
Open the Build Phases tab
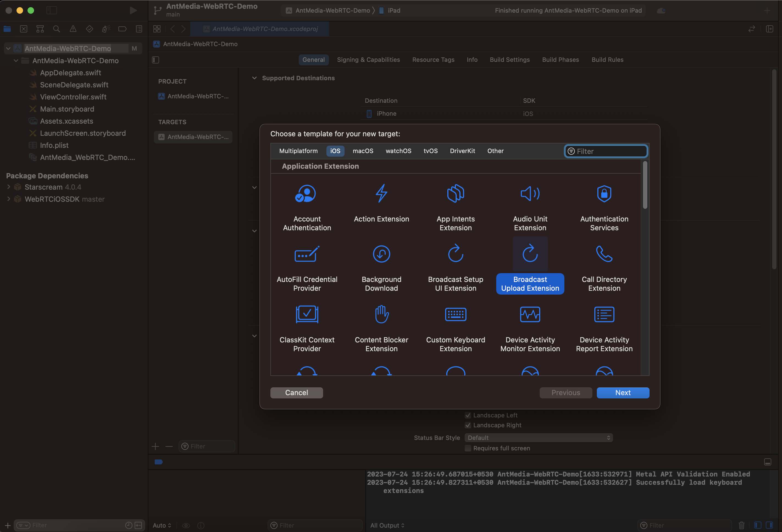click(x=560, y=60)
